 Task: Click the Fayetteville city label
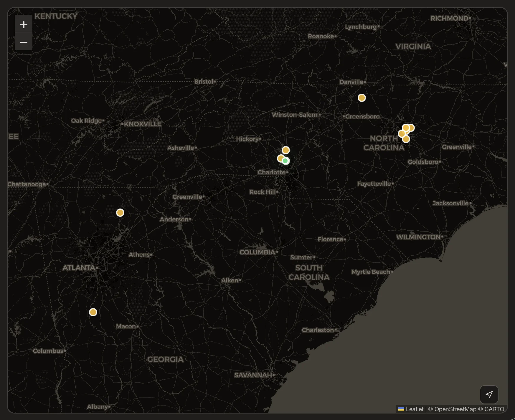coord(374,184)
